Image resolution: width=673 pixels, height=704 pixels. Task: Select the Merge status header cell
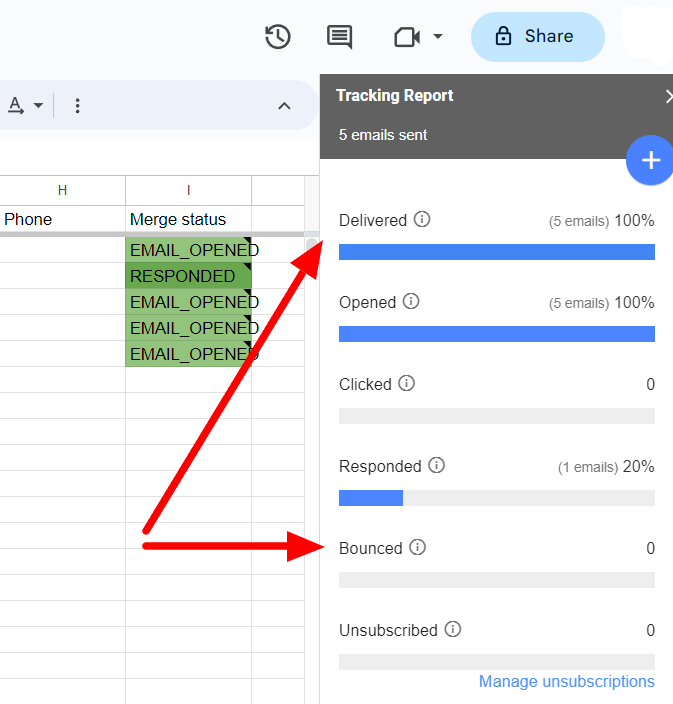[x=188, y=220]
